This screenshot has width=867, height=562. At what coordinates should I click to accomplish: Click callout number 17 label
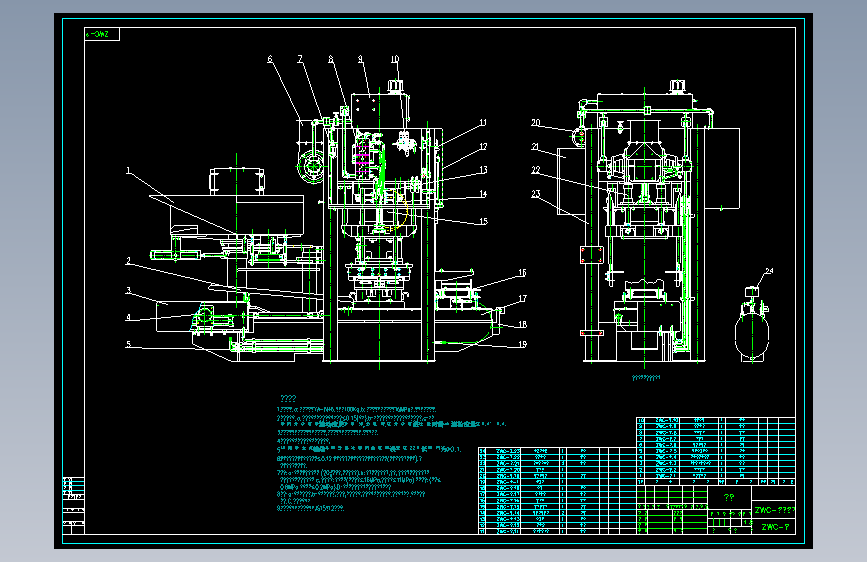[x=522, y=299]
